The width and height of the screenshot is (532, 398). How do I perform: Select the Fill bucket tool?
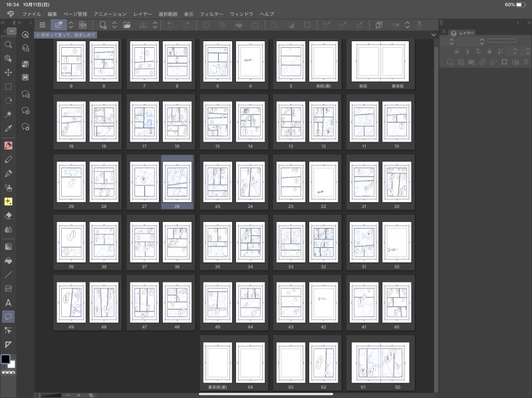point(8,260)
